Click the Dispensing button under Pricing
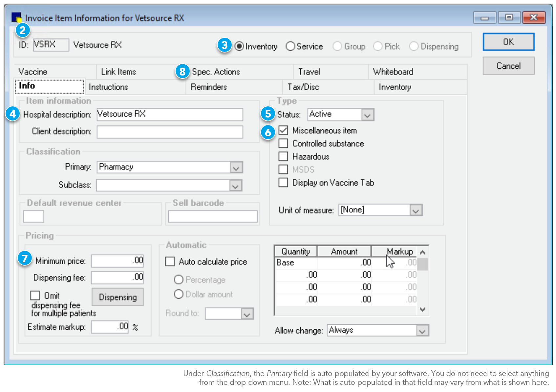The width and height of the screenshot is (556, 392). pyautogui.click(x=118, y=297)
